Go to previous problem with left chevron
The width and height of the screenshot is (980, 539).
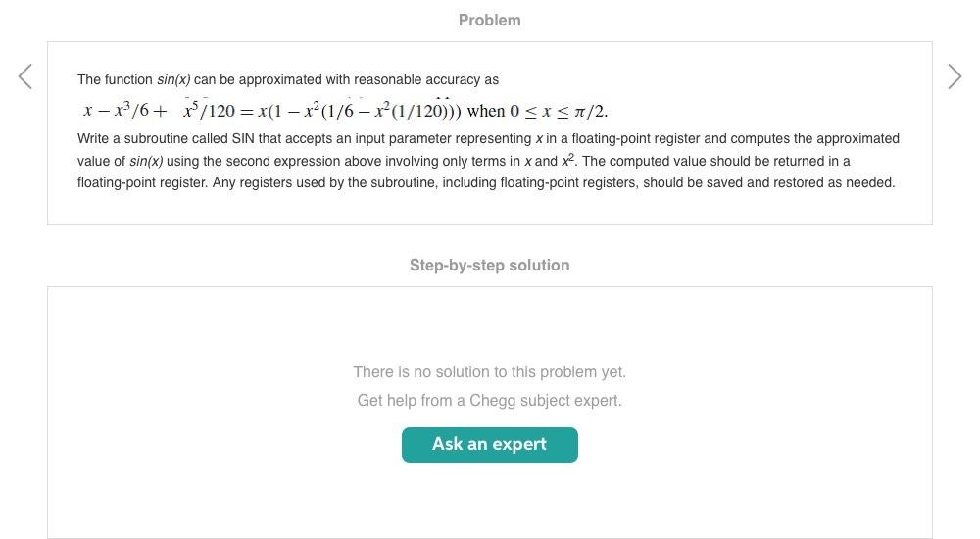tap(25, 76)
